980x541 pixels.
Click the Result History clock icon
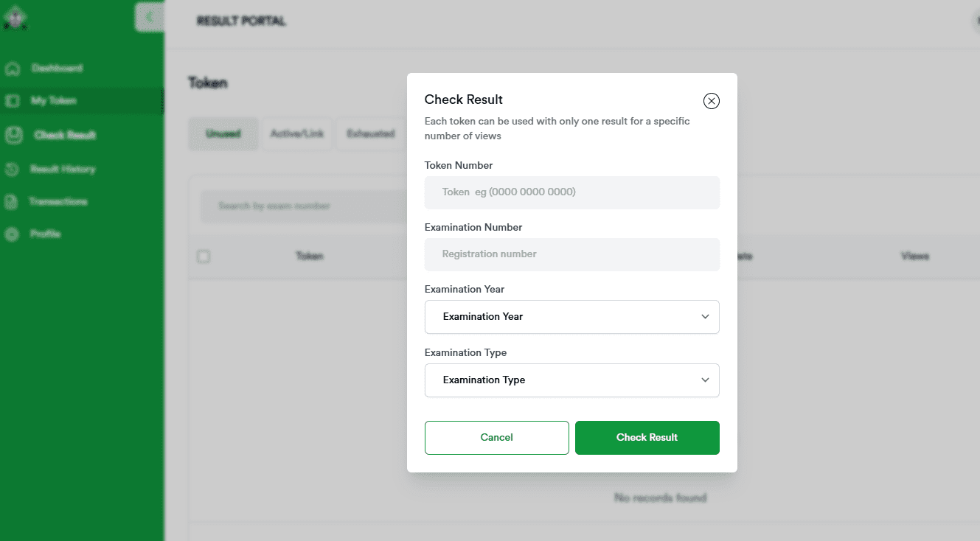tap(12, 170)
